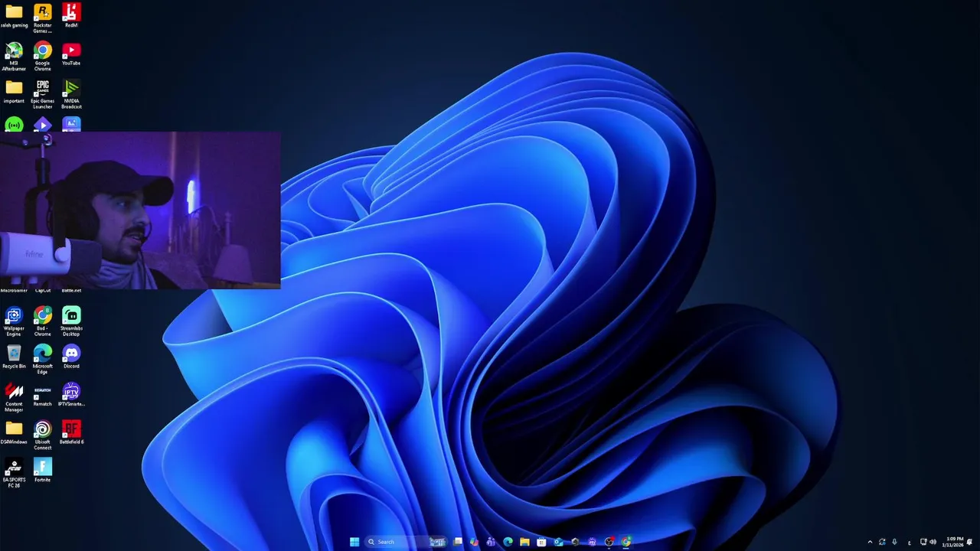The width and height of the screenshot is (980, 551).
Task: Open the salah gaming folder
Action: (x=14, y=16)
